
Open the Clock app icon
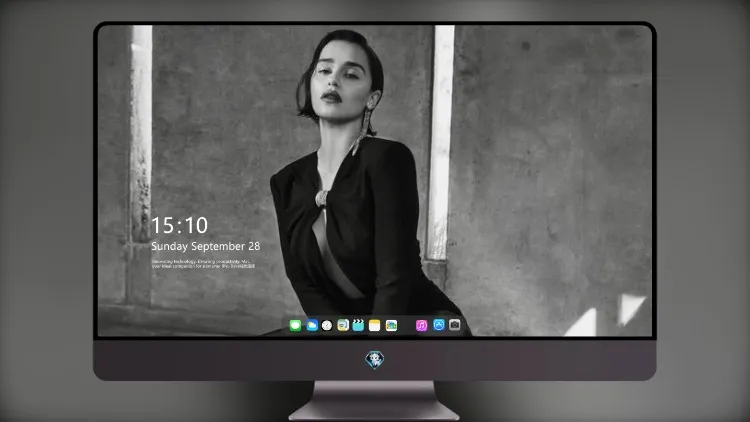tap(327, 325)
